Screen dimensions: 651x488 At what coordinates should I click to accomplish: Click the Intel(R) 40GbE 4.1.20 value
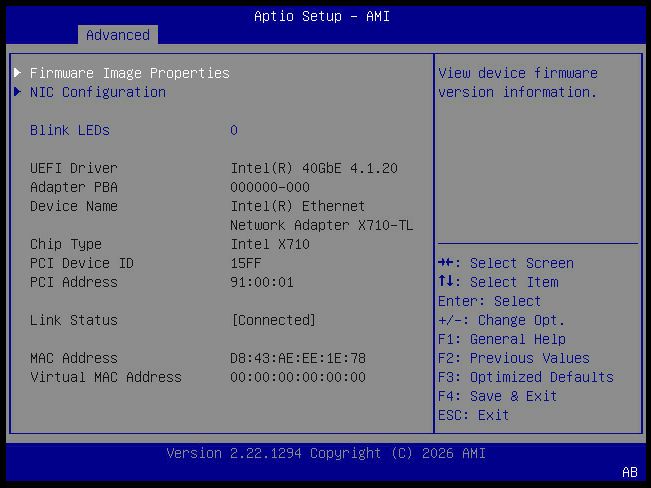(x=314, y=168)
